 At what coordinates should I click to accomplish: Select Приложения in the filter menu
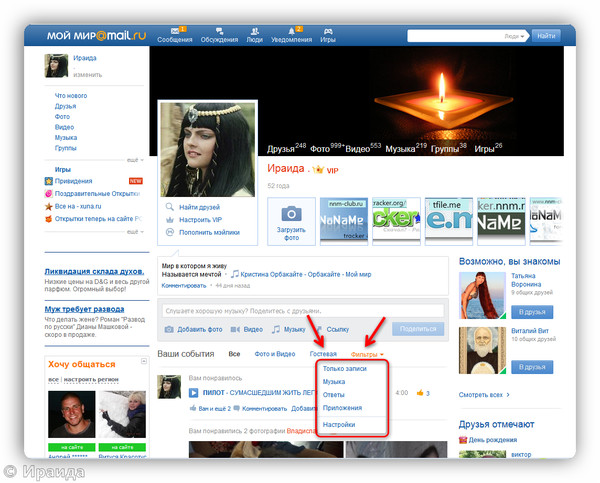click(342, 408)
